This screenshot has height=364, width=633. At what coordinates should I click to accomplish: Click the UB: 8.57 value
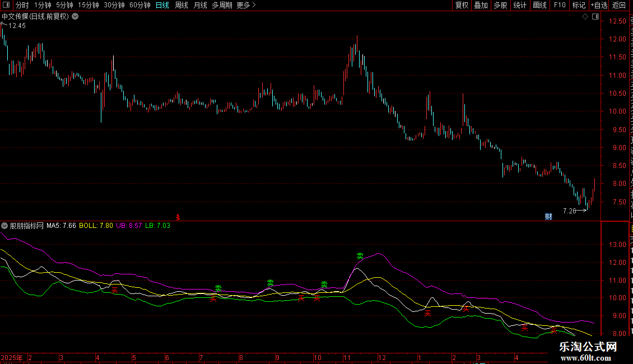pos(129,226)
